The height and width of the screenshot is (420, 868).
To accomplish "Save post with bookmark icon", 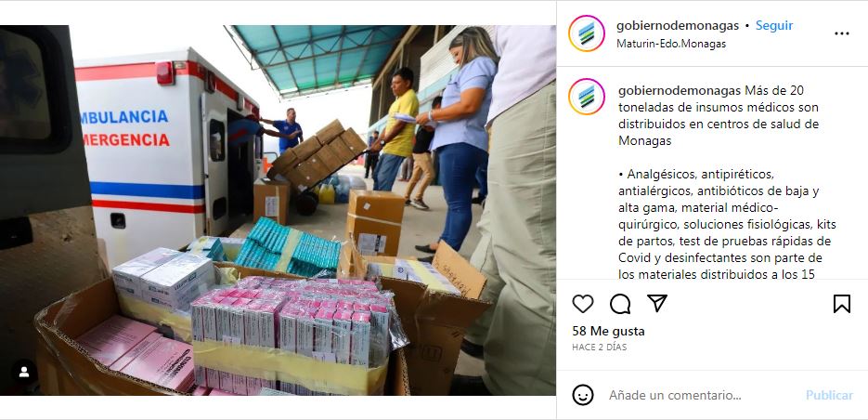I will click(x=841, y=304).
